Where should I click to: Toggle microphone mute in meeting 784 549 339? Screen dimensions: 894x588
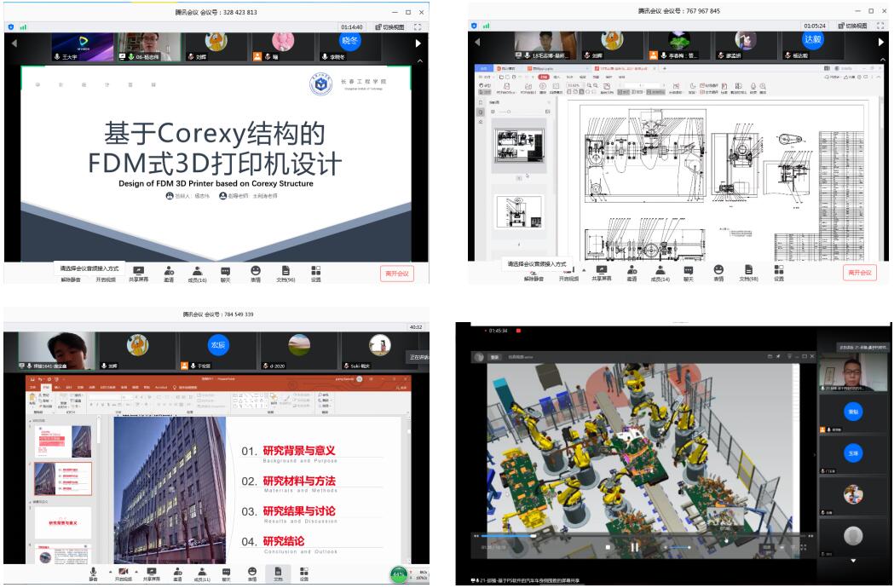click(x=94, y=574)
